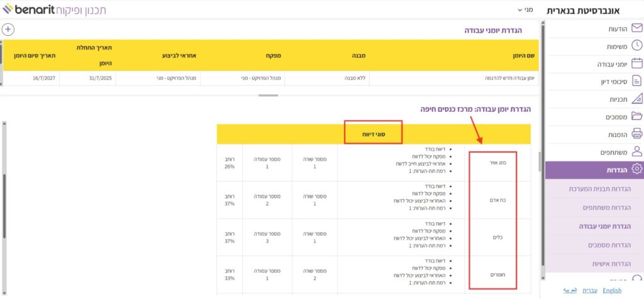Click the horizontal panel splitter handle
The image size is (644, 299).
[x=269, y=95]
